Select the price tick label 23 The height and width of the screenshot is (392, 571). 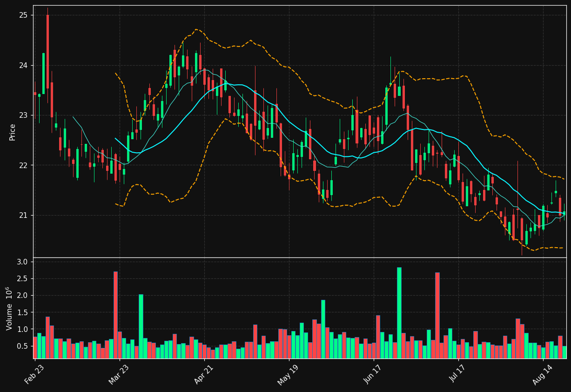(23, 115)
